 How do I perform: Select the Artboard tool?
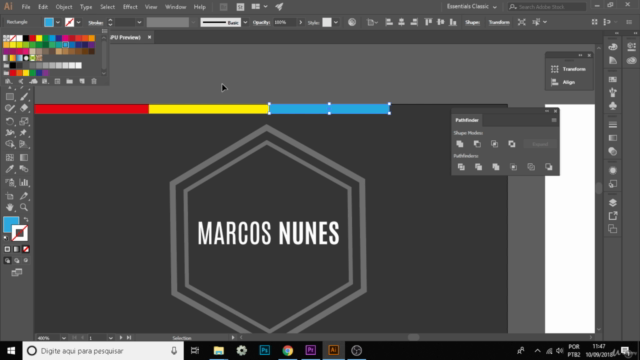(x=10, y=196)
